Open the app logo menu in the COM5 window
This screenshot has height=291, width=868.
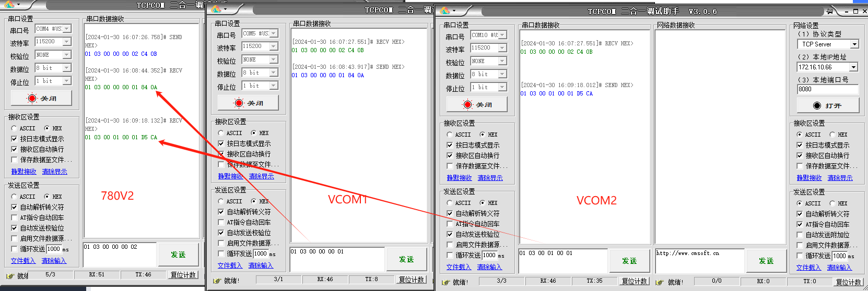click(x=217, y=9)
